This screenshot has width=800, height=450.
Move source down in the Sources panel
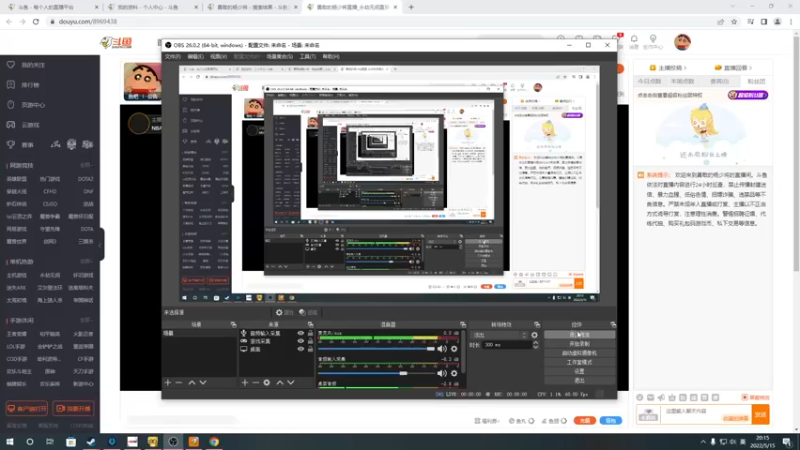pos(291,382)
